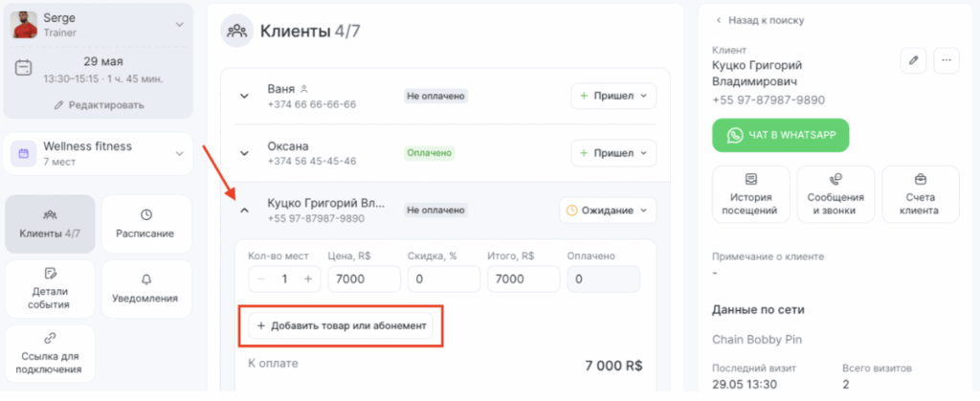Increase Кол-во мест with plus stepper
980x401 pixels.
(x=307, y=279)
